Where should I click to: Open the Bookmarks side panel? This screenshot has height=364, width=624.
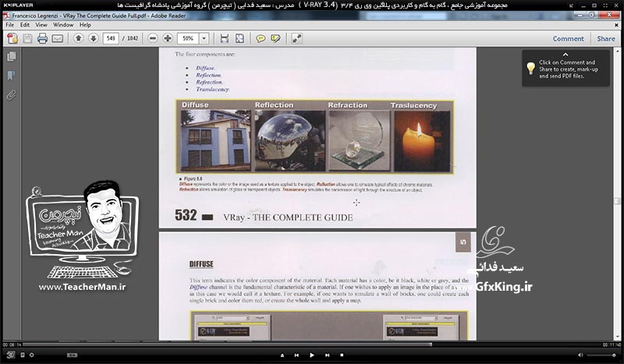(12, 76)
